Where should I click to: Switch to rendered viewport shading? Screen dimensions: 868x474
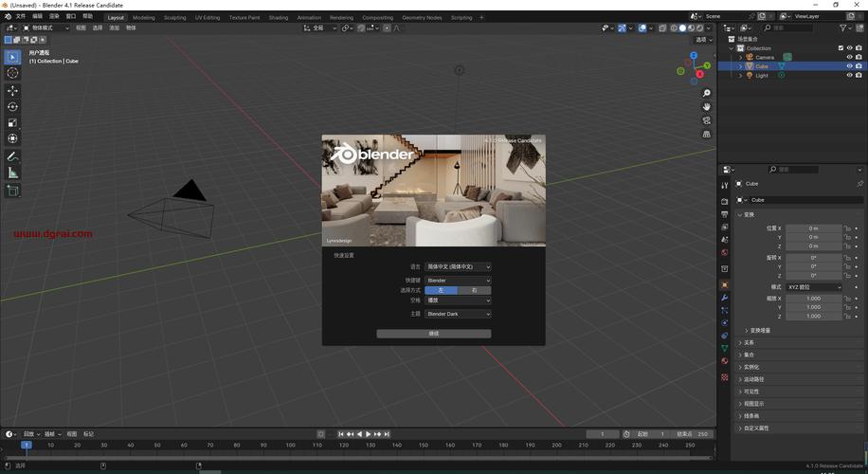click(x=699, y=27)
